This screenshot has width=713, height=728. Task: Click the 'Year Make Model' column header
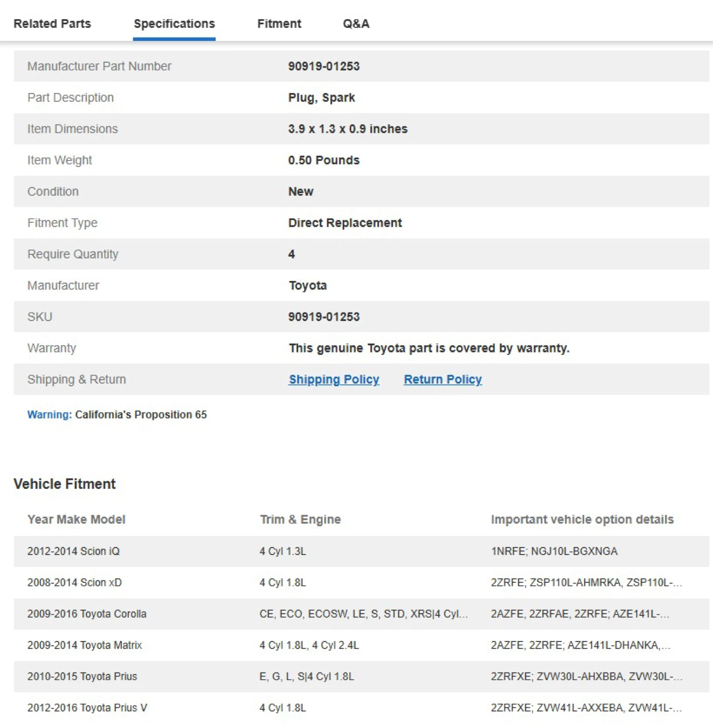pos(76,520)
